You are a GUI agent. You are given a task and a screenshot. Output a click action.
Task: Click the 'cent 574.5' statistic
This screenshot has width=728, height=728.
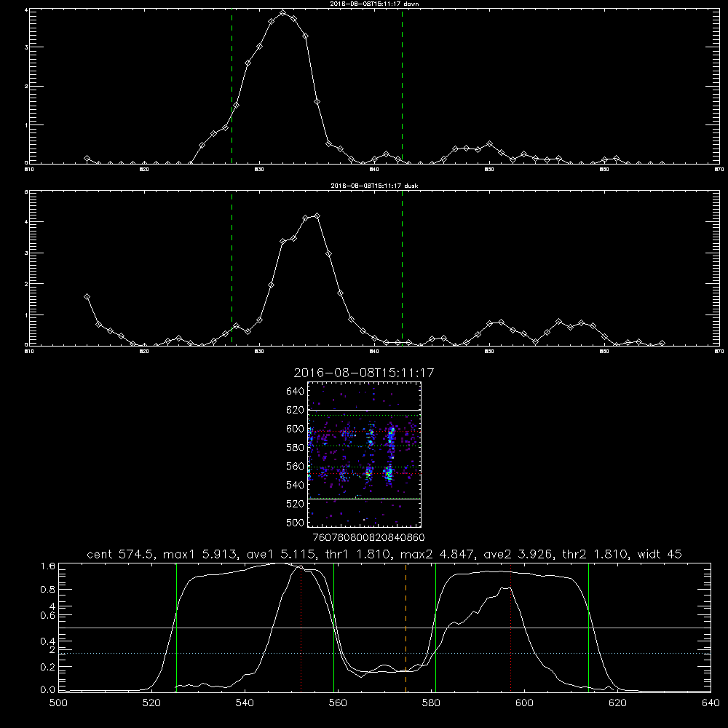(120, 554)
